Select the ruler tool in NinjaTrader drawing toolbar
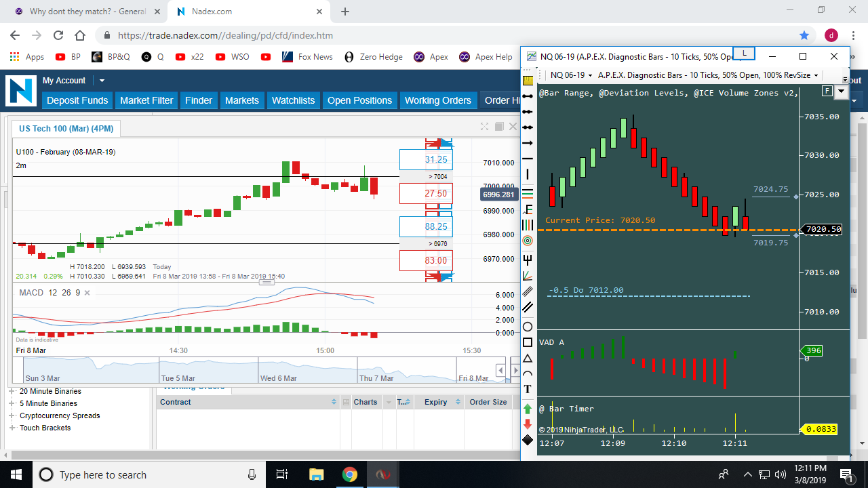The image size is (868, 488). coord(528,80)
